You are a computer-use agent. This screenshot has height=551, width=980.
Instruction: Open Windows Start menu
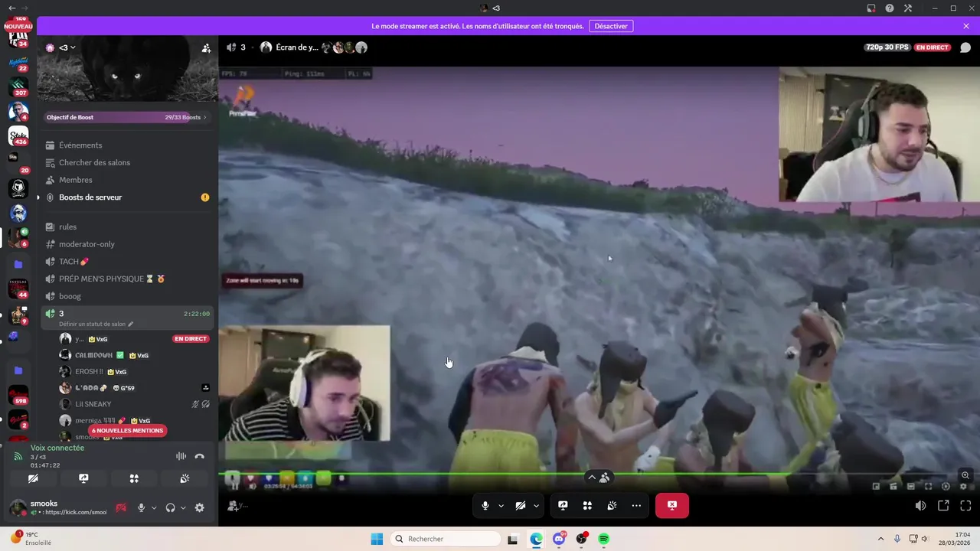(377, 539)
